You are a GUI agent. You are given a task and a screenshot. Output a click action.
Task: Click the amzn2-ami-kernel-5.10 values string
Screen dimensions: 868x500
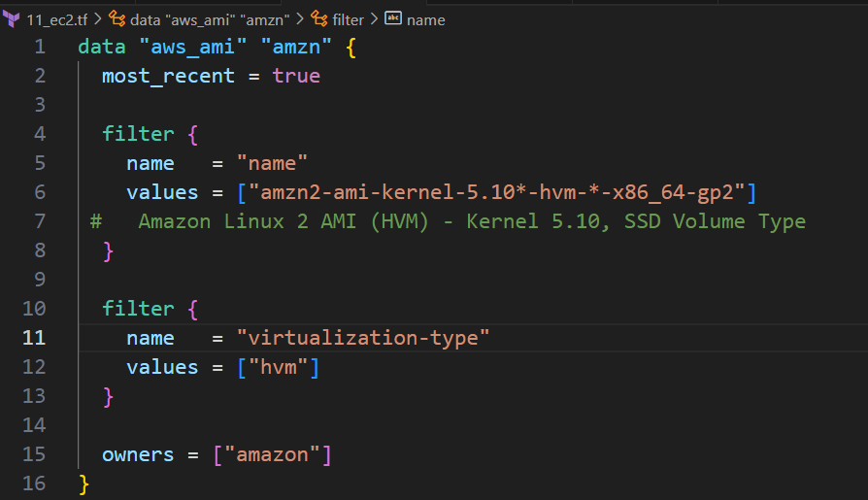point(496,192)
